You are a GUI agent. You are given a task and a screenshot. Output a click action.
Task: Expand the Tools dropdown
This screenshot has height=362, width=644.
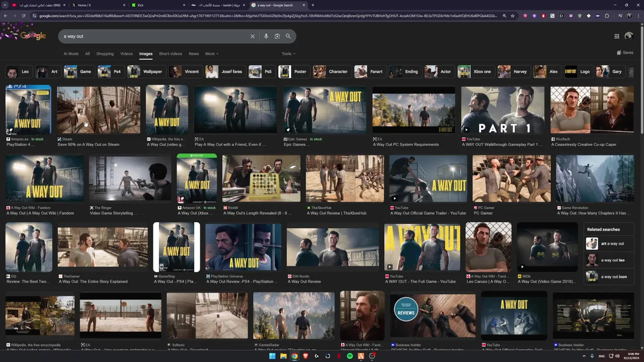click(288, 54)
